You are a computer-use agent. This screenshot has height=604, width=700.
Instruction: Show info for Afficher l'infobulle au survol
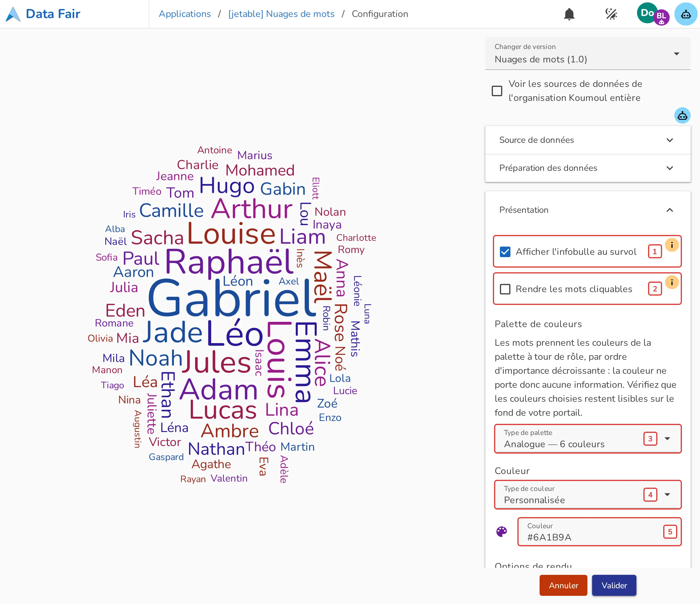tap(672, 245)
